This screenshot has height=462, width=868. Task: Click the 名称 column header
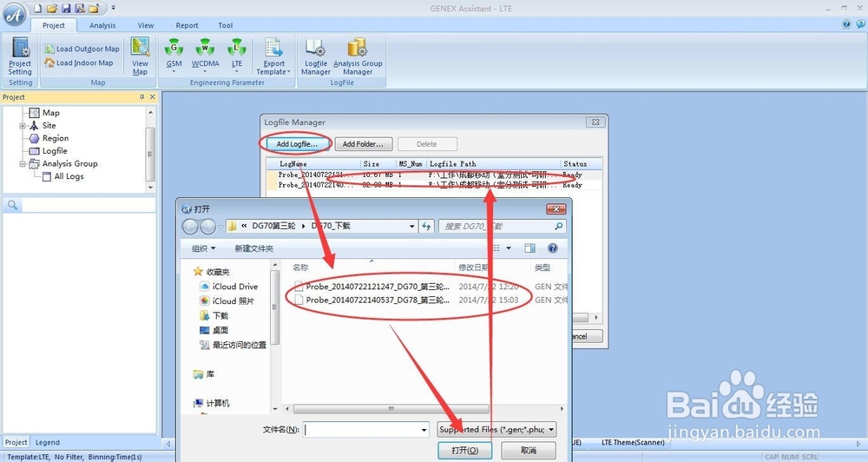pos(300,267)
